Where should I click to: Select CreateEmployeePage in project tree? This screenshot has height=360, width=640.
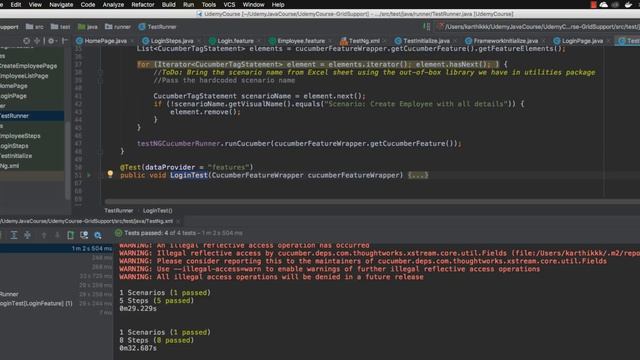coord(28,66)
